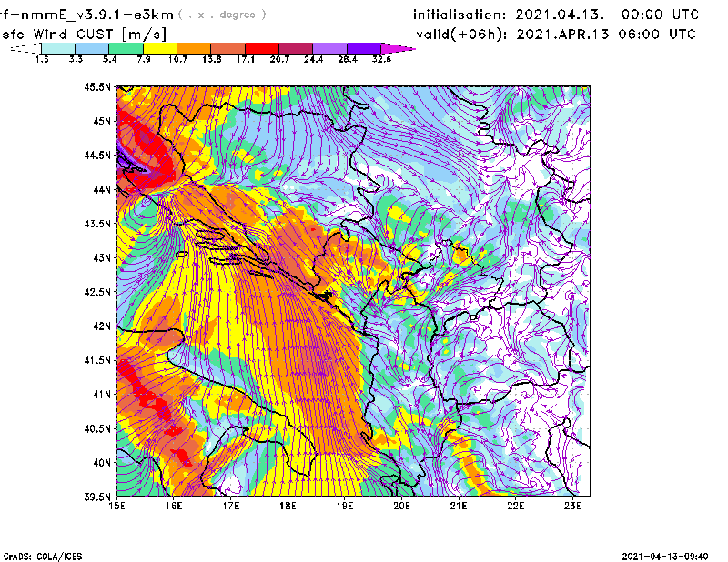Click the 41.5N latitude label

97,360
